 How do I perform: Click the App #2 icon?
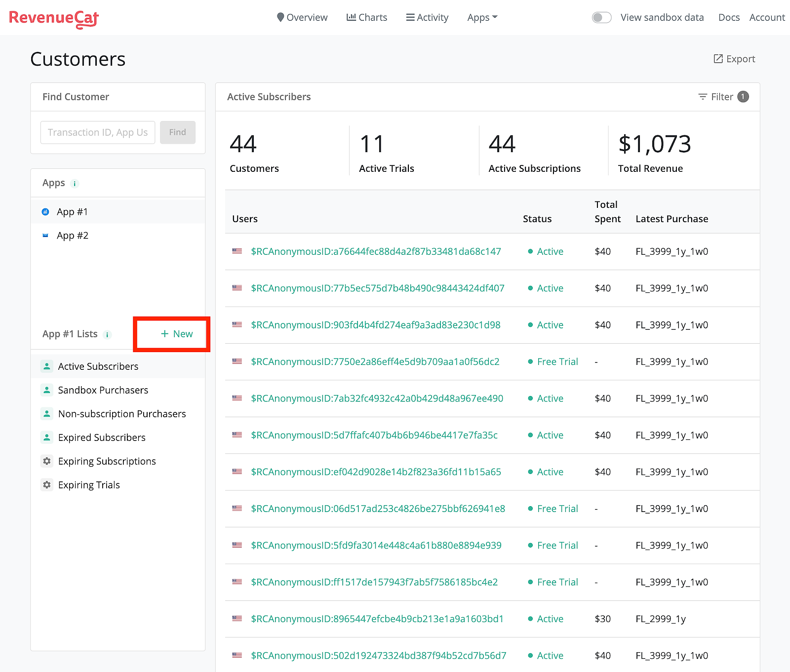click(x=45, y=236)
